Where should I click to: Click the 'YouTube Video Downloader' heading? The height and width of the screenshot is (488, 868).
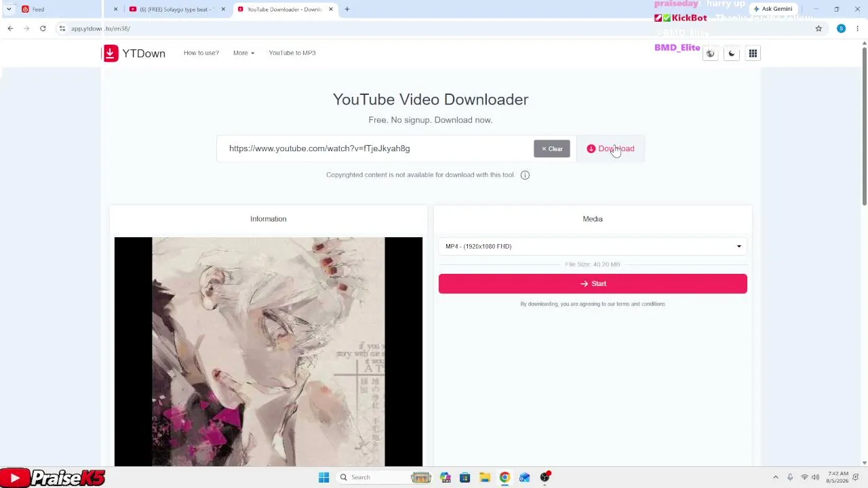(431, 100)
